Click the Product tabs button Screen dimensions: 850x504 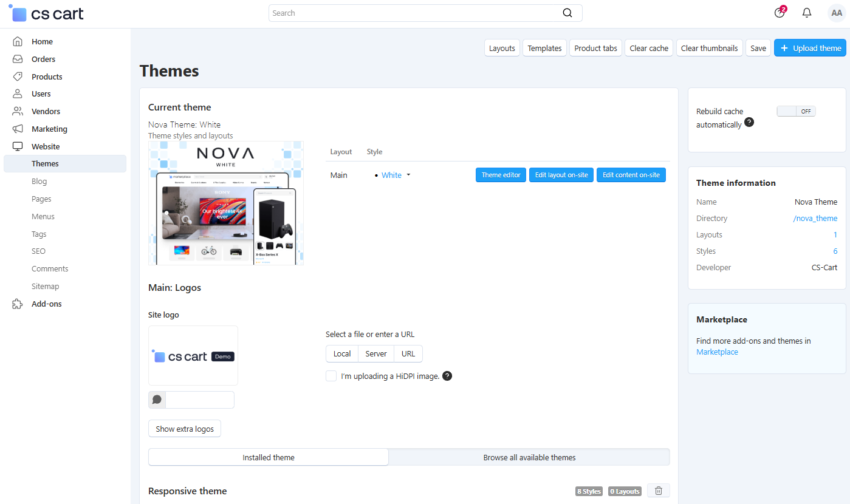(x=595, y=48)
